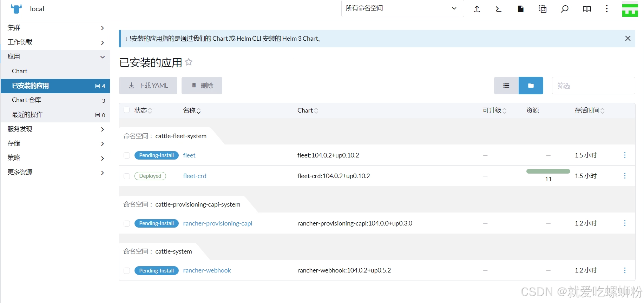This screenshot has width=644, height=303.
Task: Open row actions for fleet
Action: [625, 155]
